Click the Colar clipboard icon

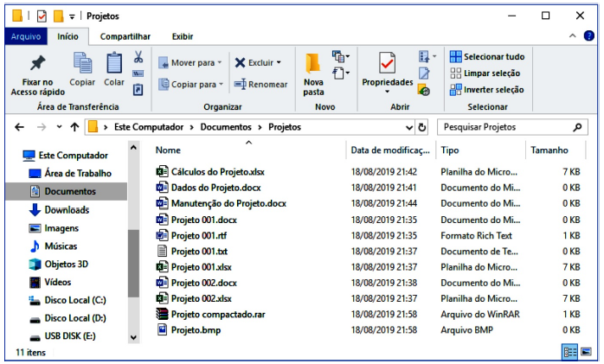(x=114, y=63)
